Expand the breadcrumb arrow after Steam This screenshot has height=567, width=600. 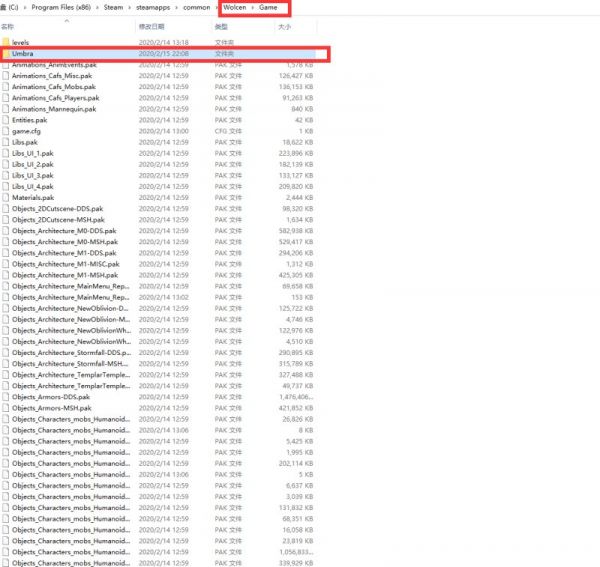(x=130, y=8)
